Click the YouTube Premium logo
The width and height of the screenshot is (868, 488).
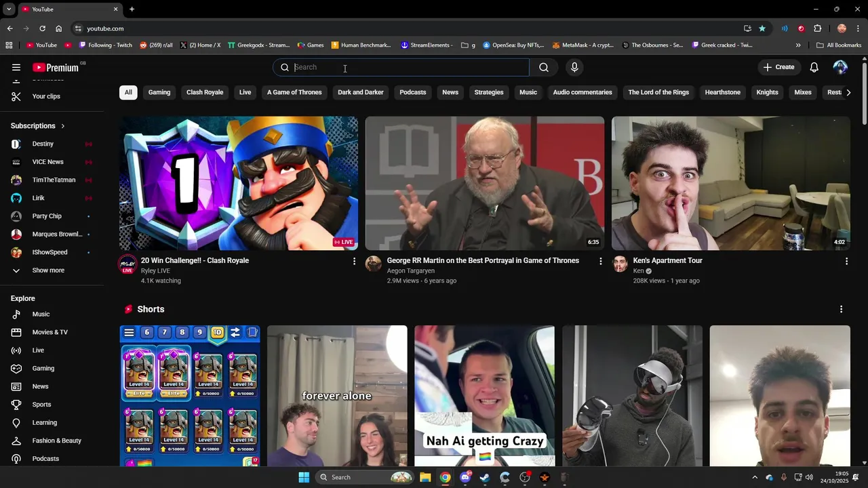pyautogui.click(x=56, y=67)
